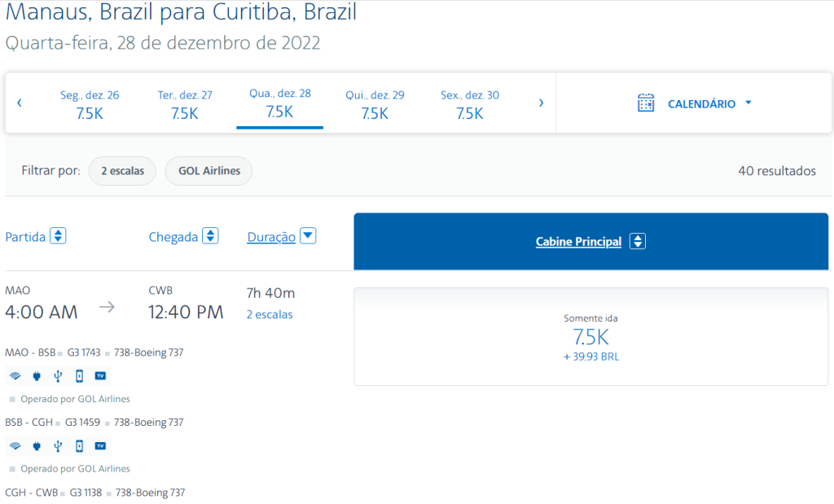Click the mobile device icon for flight G3 1743
Viewport: 834px width, 504px height.
point(79,376)
